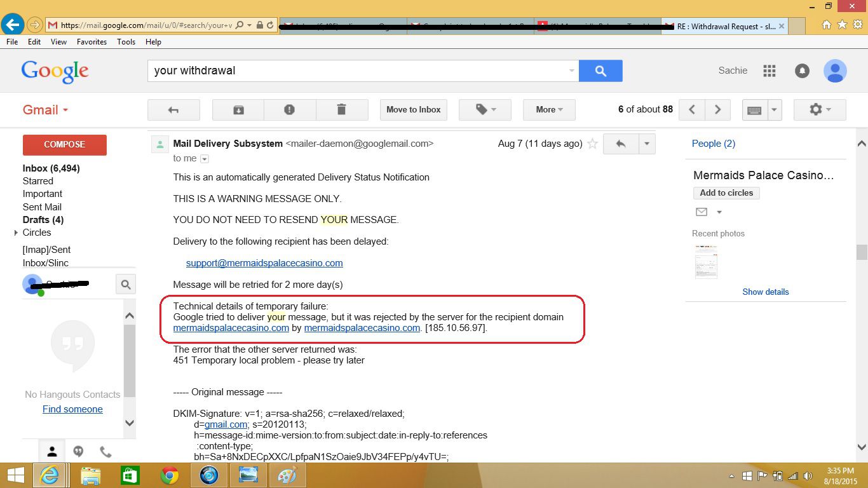Click the Show details link

pyautogui.click(x=766, y=292)
